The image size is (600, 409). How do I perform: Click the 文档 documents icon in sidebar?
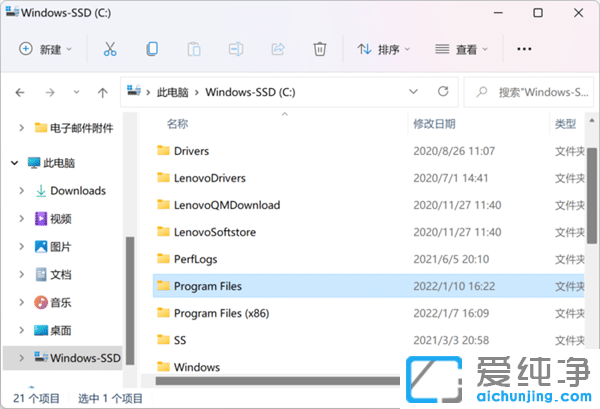tap(41, 274)
